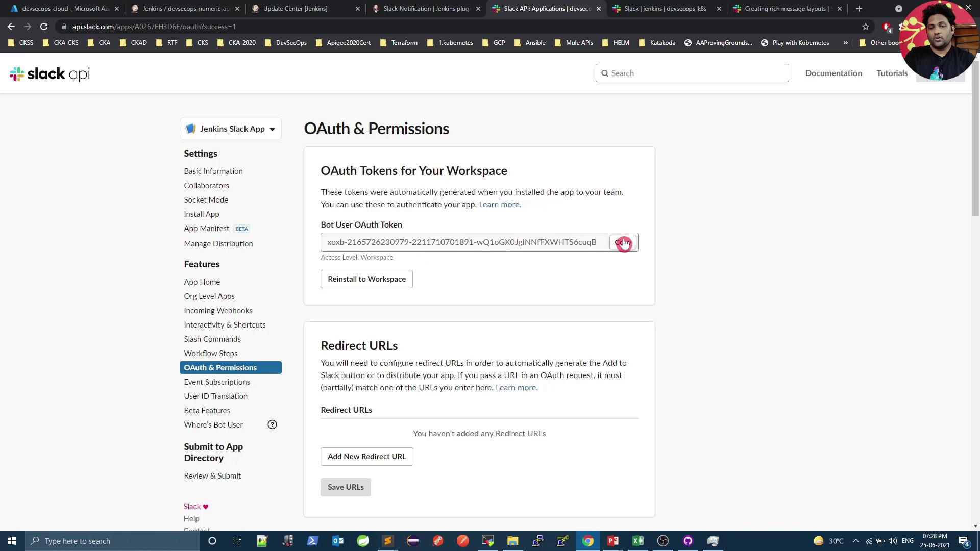This screenshot has width=980, height=551.
Task: Reload the page using the browser refresh icon
Action: [x=44, y=27]
